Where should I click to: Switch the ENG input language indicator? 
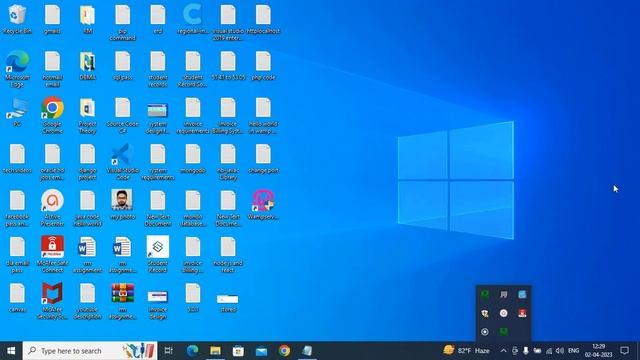(573, 351)
